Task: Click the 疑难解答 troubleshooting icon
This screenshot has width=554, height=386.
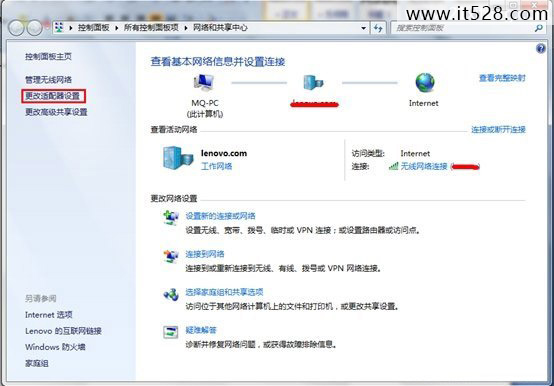Action: tap(171, 332)
